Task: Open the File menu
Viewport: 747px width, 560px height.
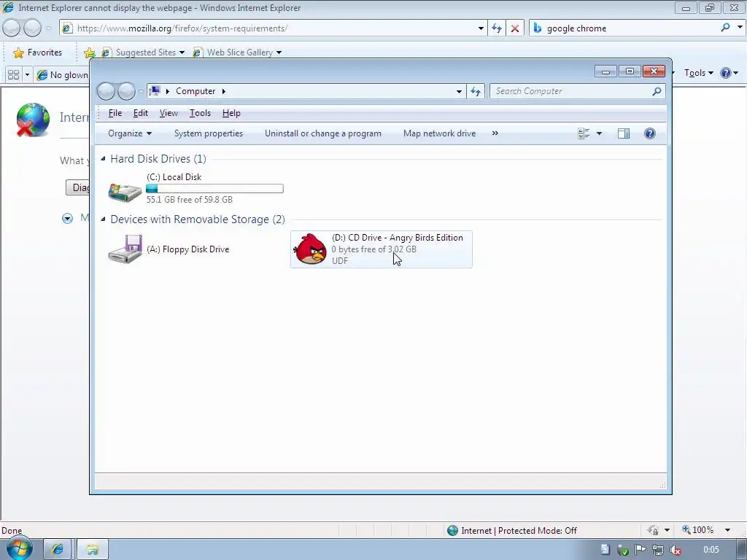Action: point(115,113)
